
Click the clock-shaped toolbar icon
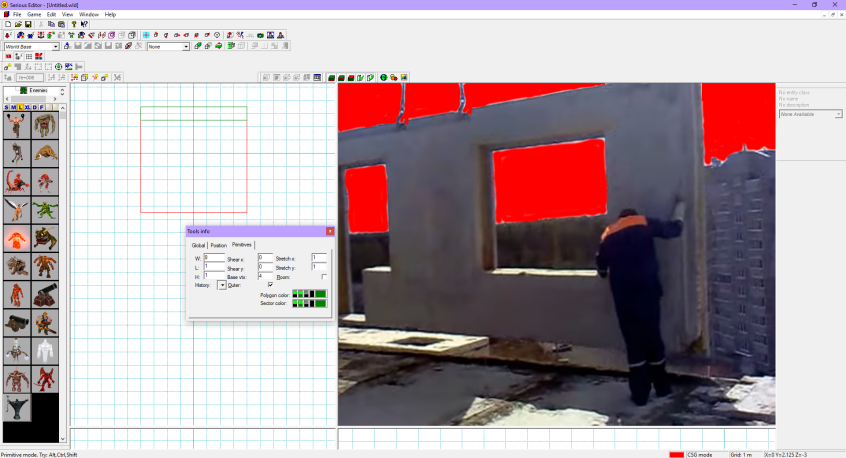coord(217,35)
